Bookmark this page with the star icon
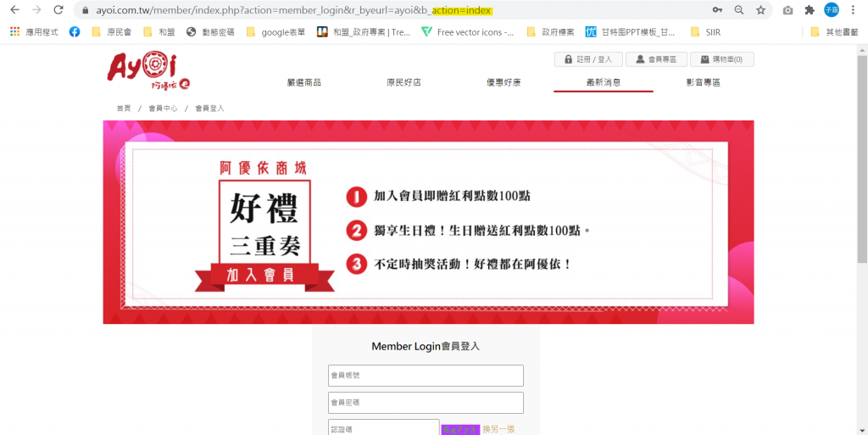 (760, 10)
